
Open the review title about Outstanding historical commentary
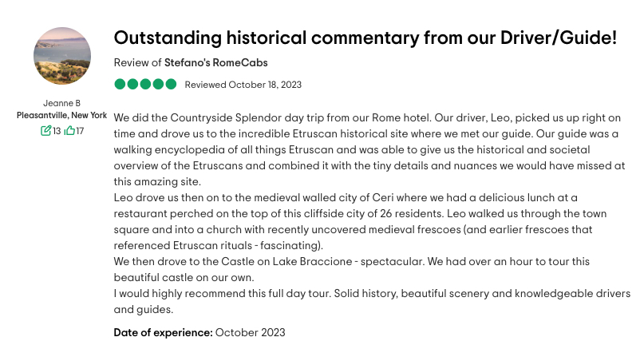pyautogui.click(x=365, y=37)
